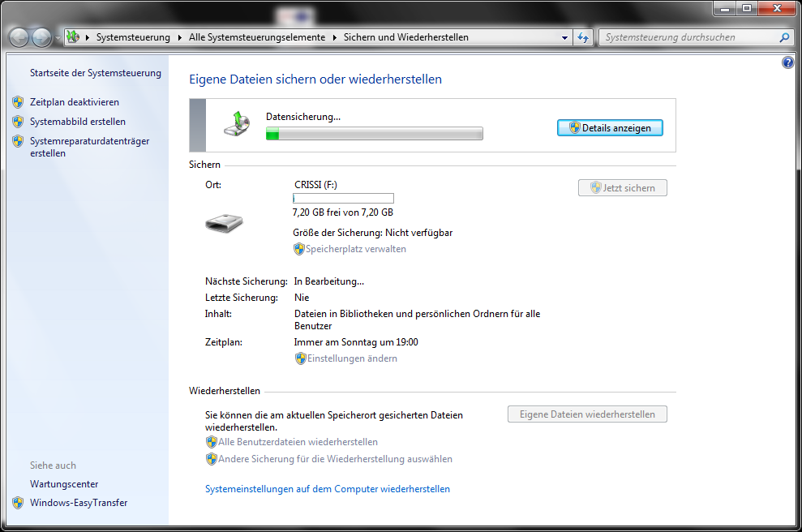Click Systemabbild erstellen in sidebar
The image size is (802, 532).
[x=77, y=122]
